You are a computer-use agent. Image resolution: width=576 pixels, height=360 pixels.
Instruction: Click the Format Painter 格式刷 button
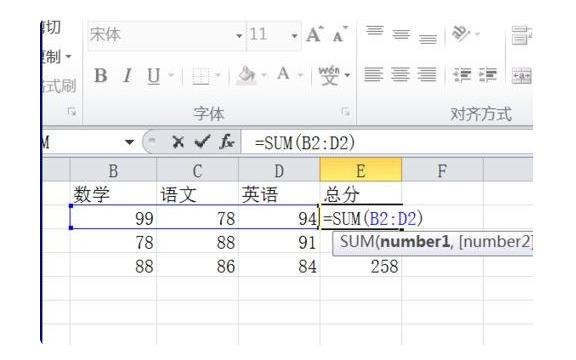(59, 86)
